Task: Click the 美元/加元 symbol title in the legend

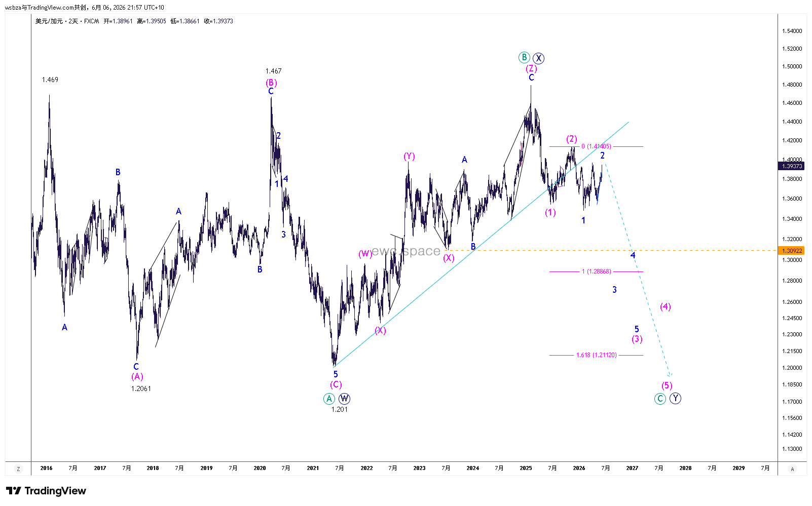Action: click(49, 21)
